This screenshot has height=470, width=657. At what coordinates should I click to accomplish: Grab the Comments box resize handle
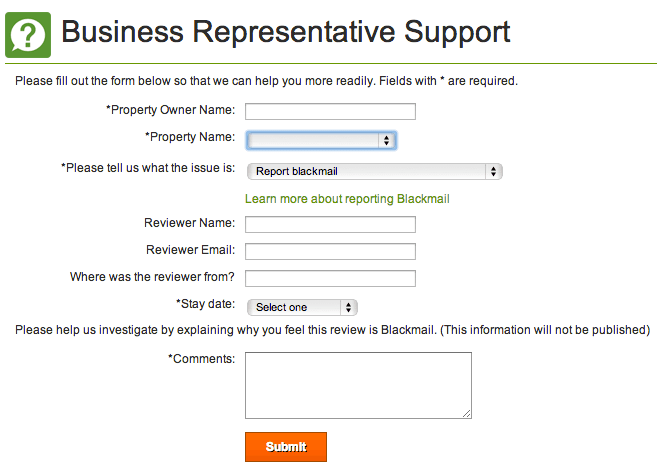(467, 413)
